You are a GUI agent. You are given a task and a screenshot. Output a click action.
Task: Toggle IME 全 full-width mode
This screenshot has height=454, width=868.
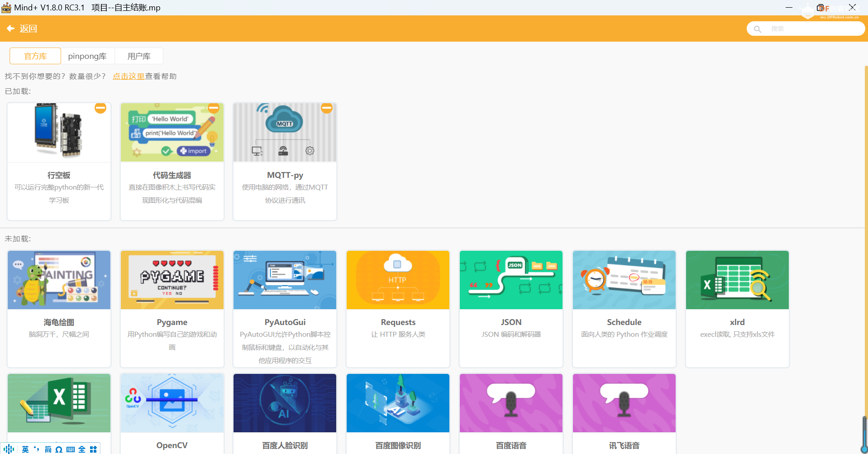82,449
